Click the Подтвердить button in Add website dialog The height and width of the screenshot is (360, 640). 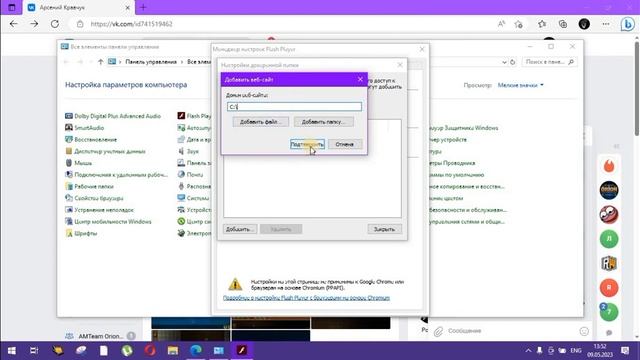click(307, 144)
